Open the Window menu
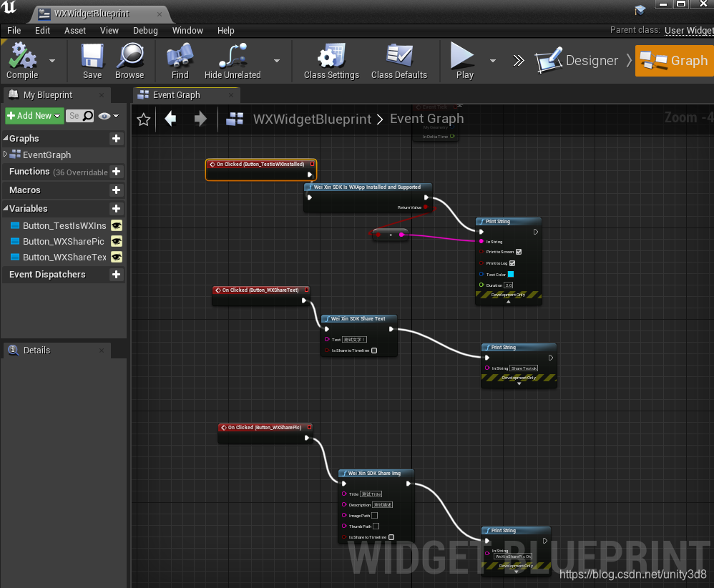This screenshot has width=714, height=588. tap(187, 31)
